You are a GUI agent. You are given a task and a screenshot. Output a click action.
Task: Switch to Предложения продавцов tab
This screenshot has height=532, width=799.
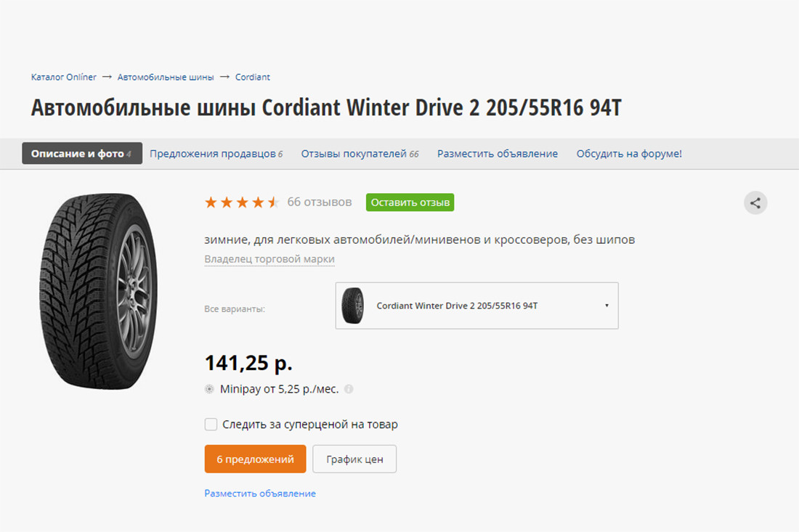(216, 154)
